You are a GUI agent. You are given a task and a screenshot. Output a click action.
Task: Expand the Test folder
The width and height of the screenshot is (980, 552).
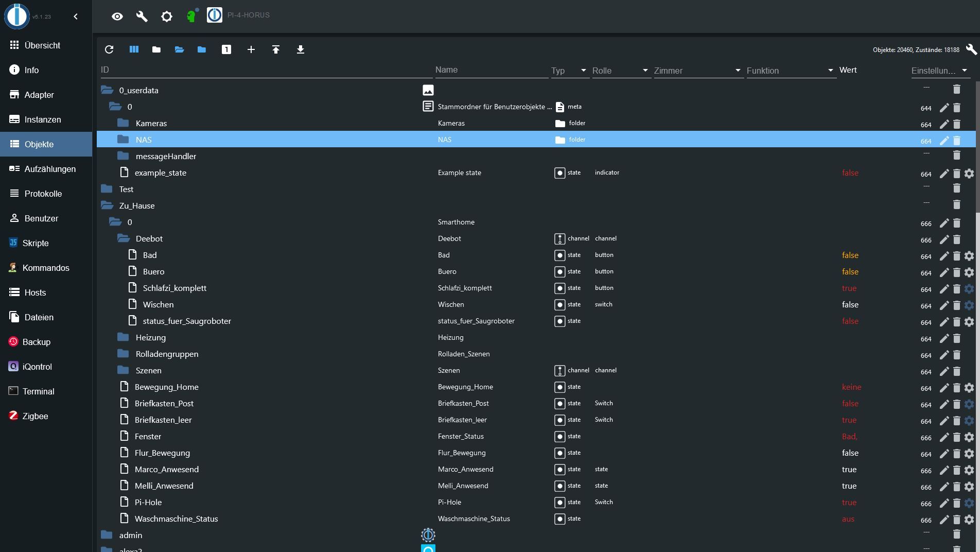pyautogui.click(x=107, y=189)
